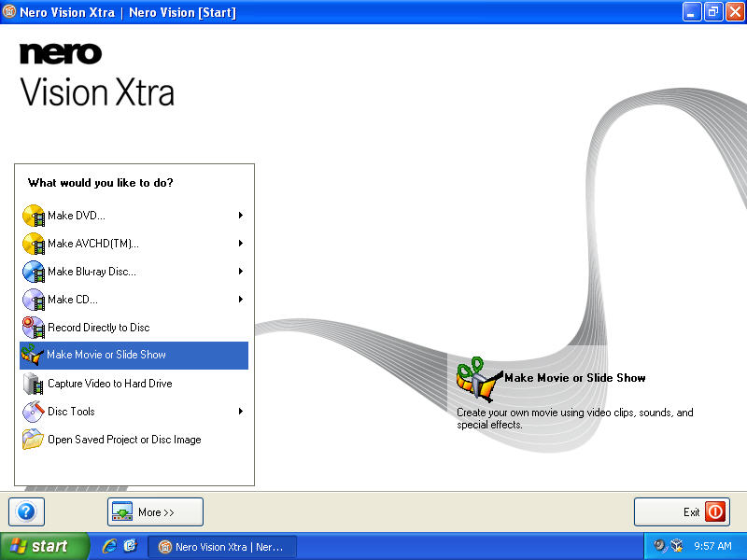The height and width of the screenshot is (560, 747).
Task: Expand the Make Blu-ray Disc submenu arrow
Action: click(241, 272)
